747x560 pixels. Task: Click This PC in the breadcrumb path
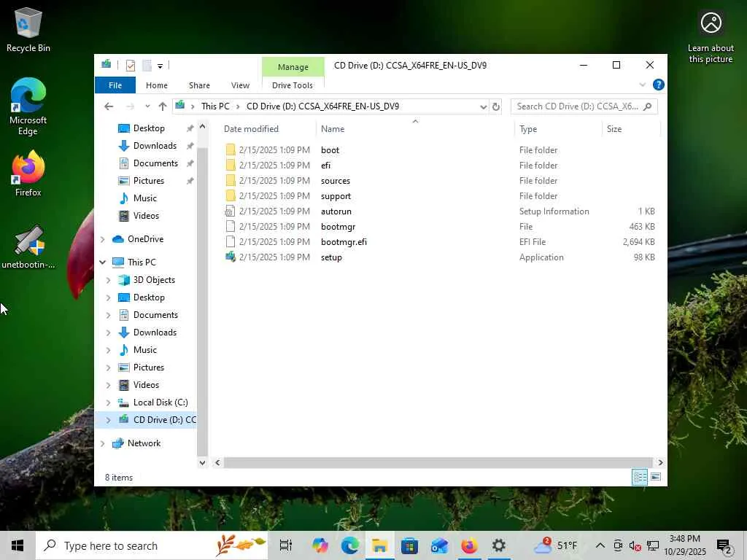215,106
